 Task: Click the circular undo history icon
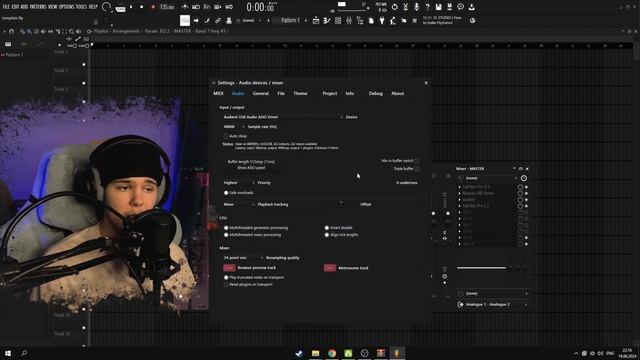pyautogui.click(x=394, y=7)
